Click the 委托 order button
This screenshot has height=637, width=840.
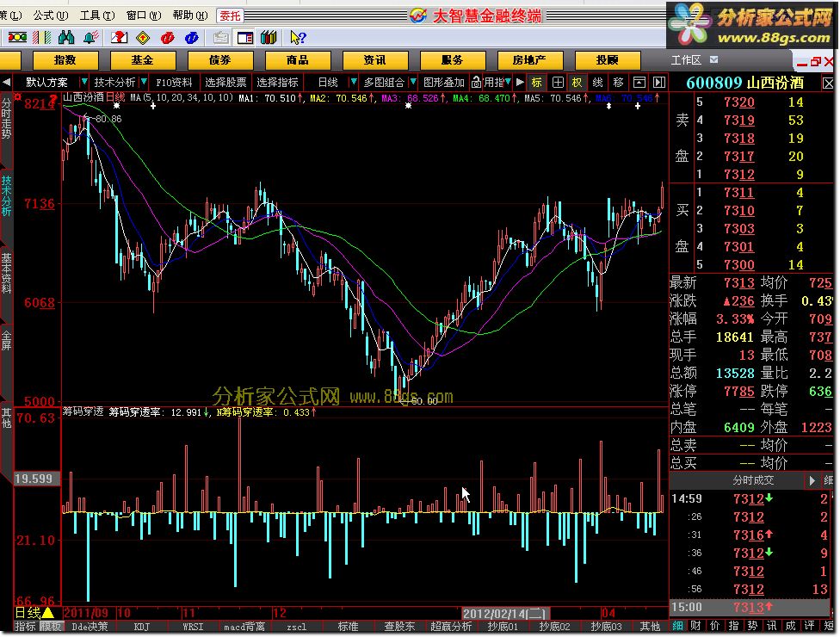tap(231, 16)
